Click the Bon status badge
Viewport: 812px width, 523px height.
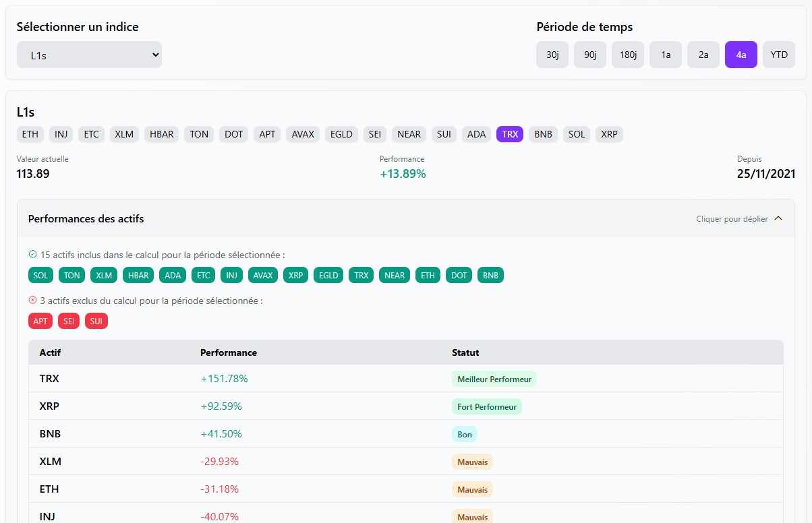click(465, 434)
